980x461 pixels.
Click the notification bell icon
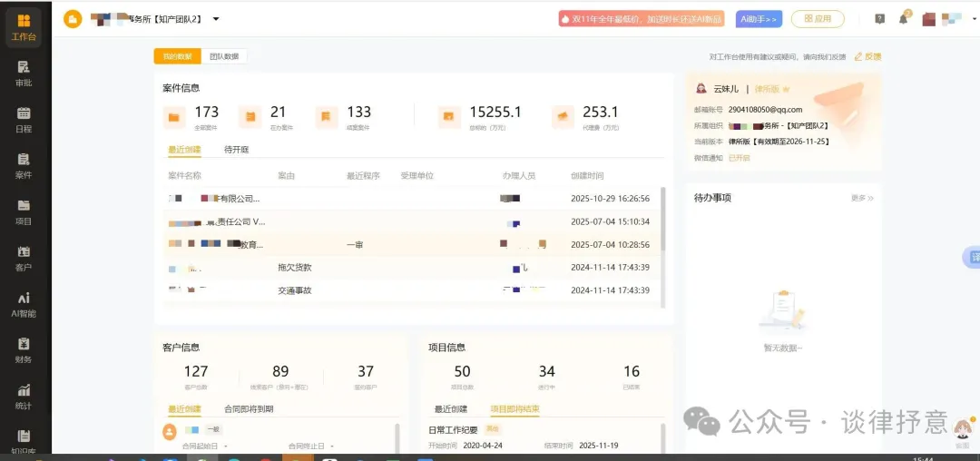click(x=903, y=19)
